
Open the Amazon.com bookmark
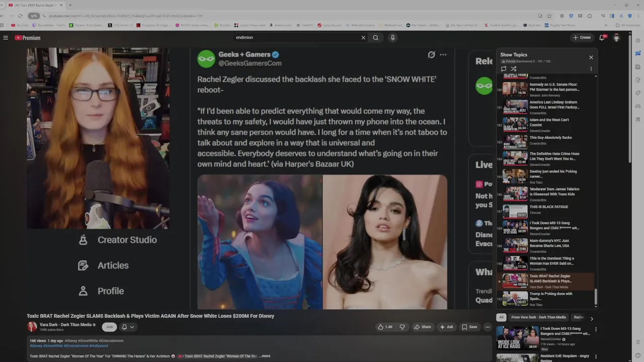(x=281, y=25)
